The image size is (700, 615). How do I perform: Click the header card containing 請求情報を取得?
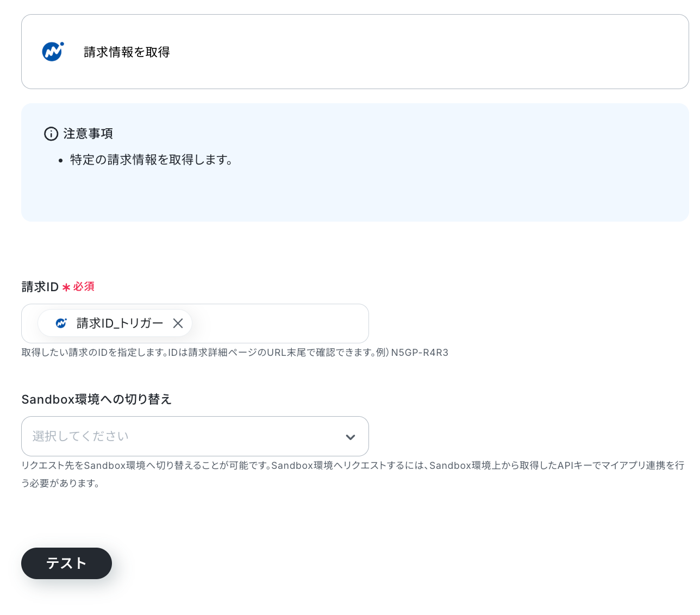click(355, 52)
